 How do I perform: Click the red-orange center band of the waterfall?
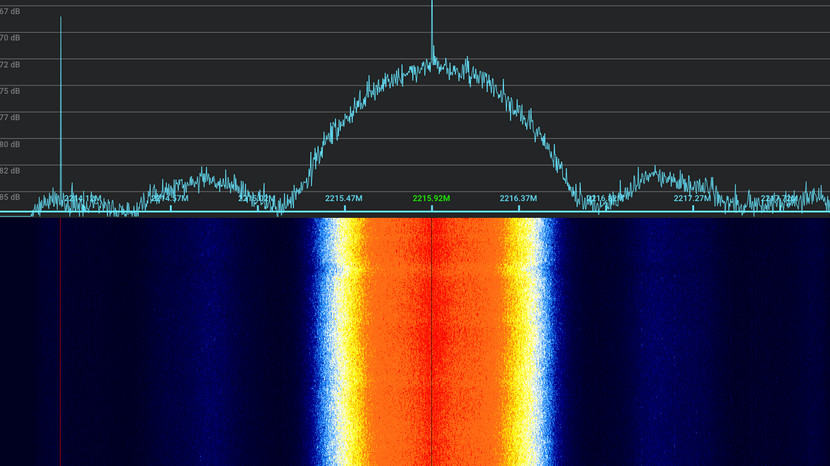pos(431,340)
